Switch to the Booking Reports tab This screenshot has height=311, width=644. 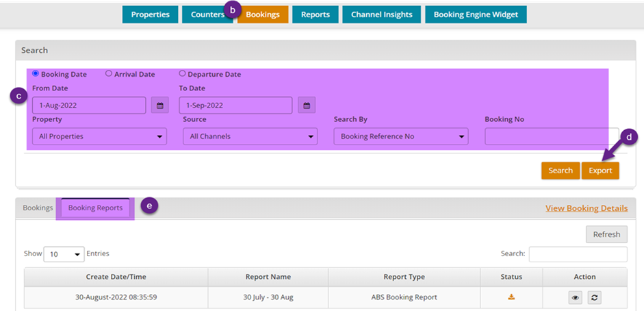(95, 208)
